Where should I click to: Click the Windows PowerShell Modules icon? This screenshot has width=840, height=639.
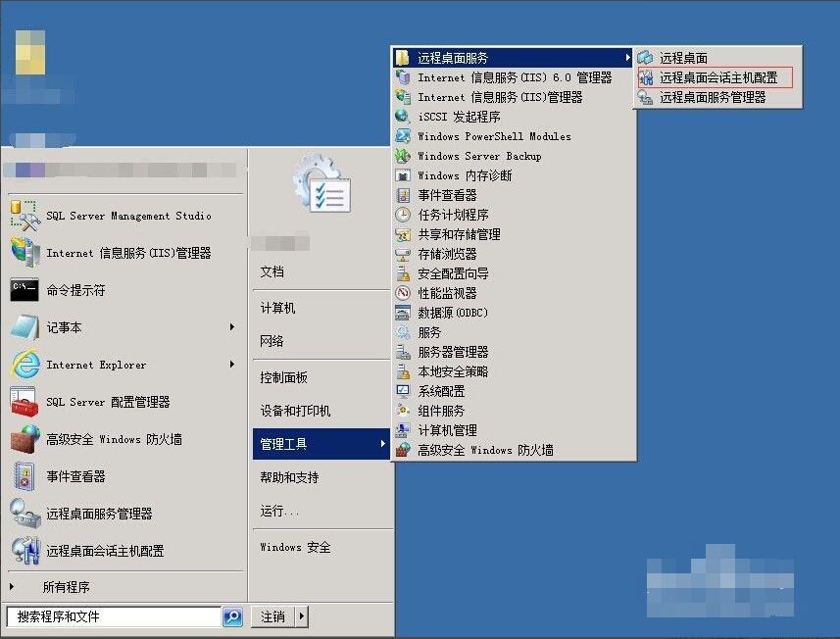[403, 136]
